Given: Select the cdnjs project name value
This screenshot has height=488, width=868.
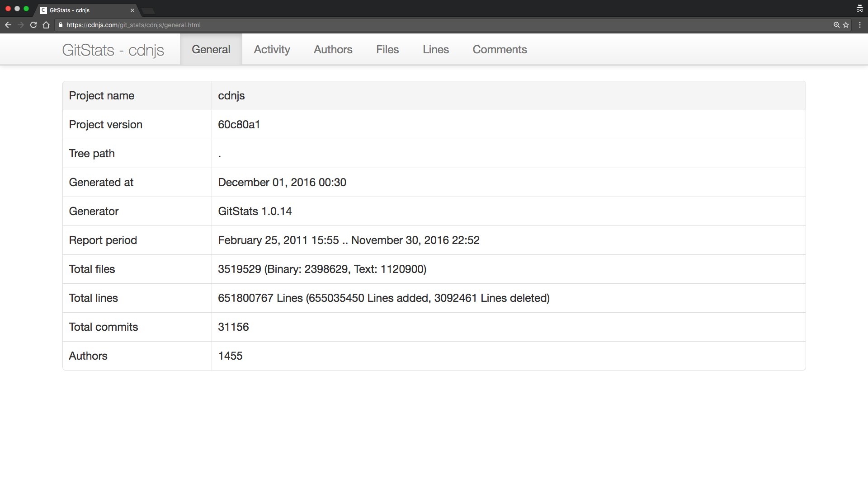Looking at the screenshot, I should [x=231, y=96].
